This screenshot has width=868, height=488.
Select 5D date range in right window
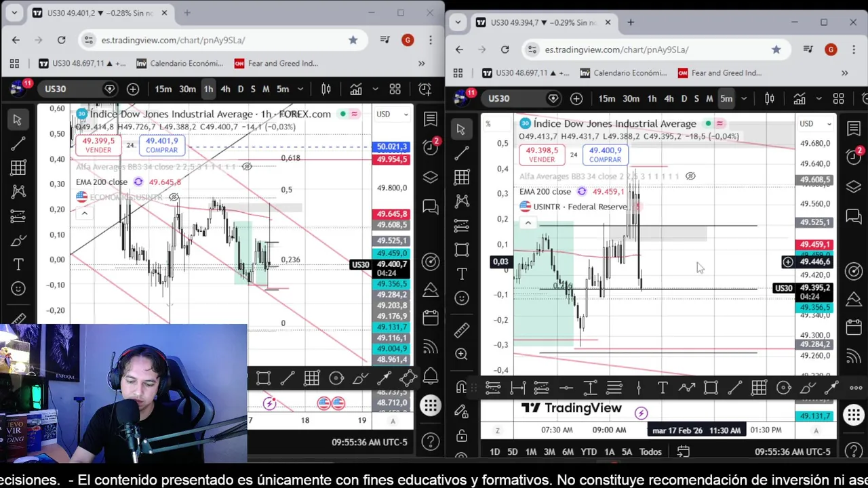513,451
